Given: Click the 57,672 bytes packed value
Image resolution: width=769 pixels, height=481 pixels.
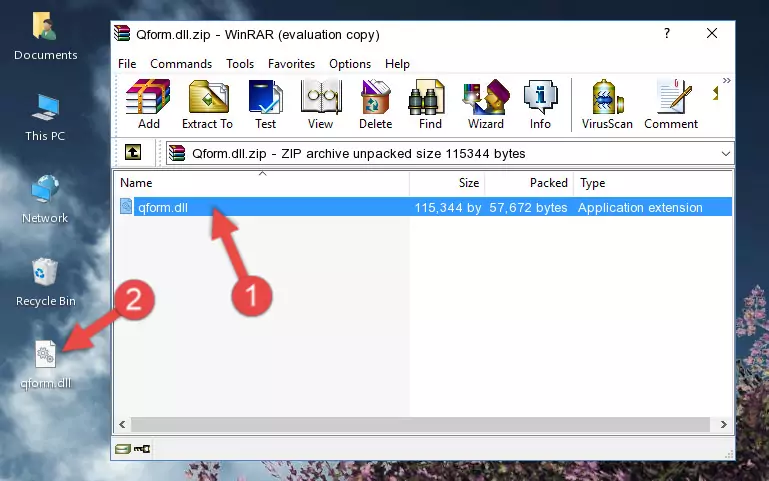Looking at the screenshot, I should coord(528,207).
